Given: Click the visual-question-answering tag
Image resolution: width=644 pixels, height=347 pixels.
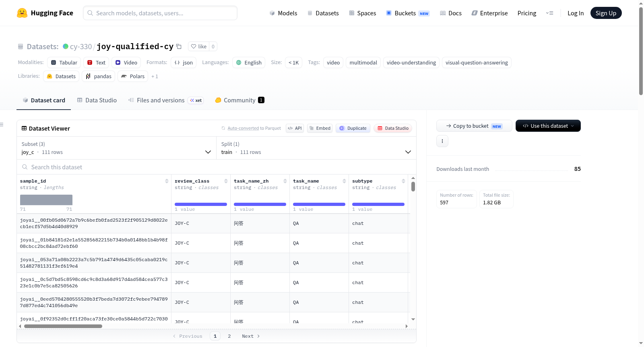Looking at the screenshot, I should tap(477, 62).
